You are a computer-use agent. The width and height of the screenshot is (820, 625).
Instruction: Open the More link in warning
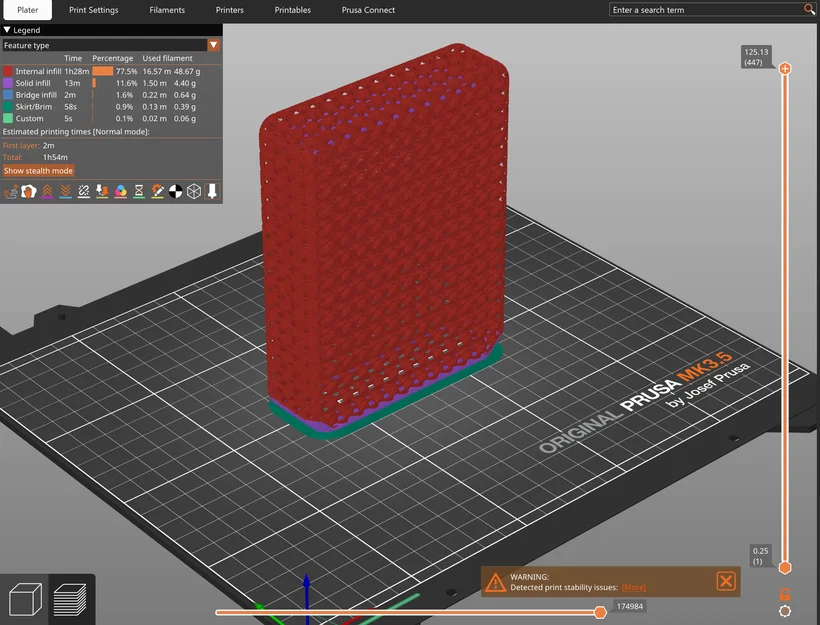coord(633,587)
